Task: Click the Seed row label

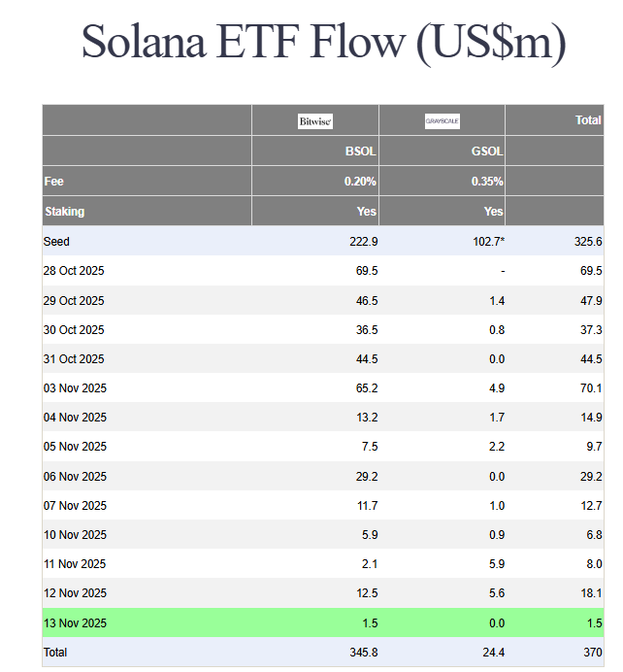Action: [x=56, y=241]
